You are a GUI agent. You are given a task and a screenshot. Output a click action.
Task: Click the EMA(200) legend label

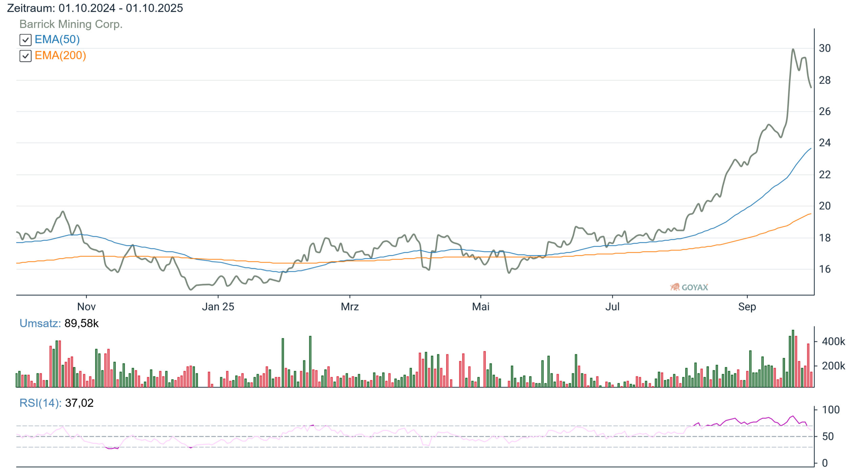click(60, 55)
